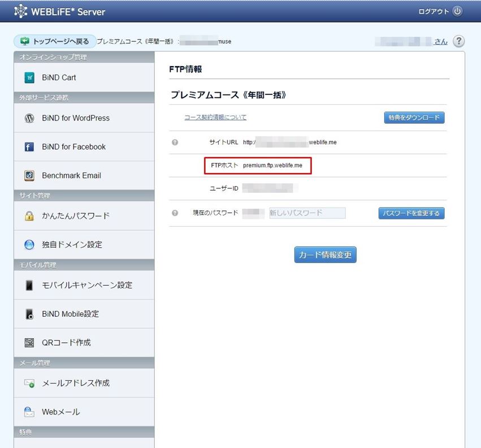The image size is (481, 448).
Task: Click the FTP情報 heading
Action: 185,69
